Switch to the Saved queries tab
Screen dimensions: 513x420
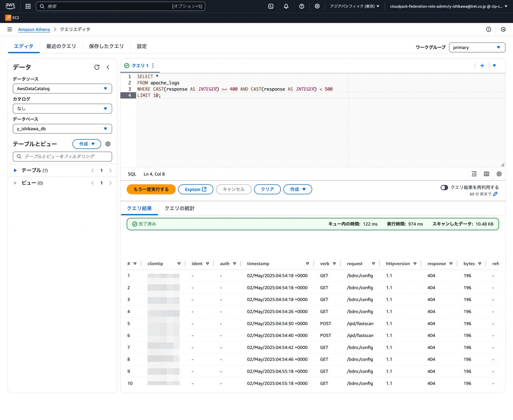(x=106, y=46)
